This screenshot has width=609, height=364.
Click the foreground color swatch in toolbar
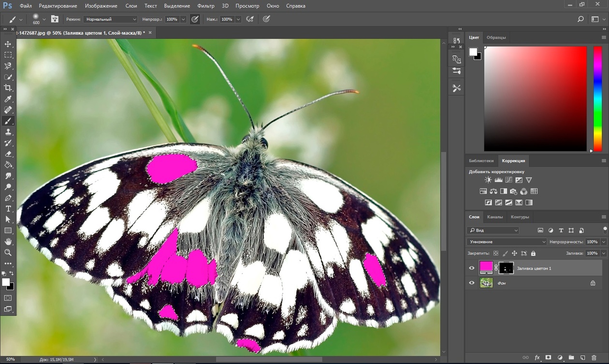click(x=6, y=282)
